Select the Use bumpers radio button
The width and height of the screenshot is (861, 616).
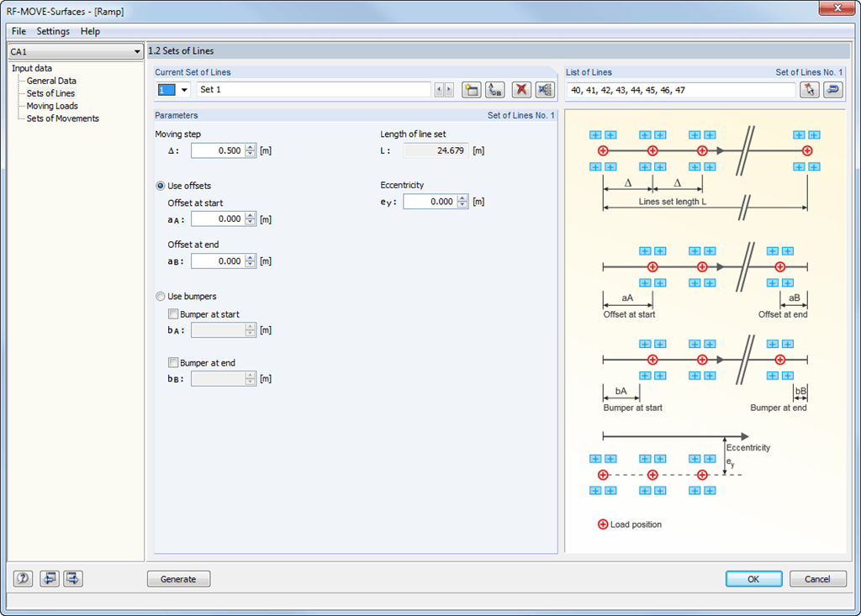[x=161, y=297]
